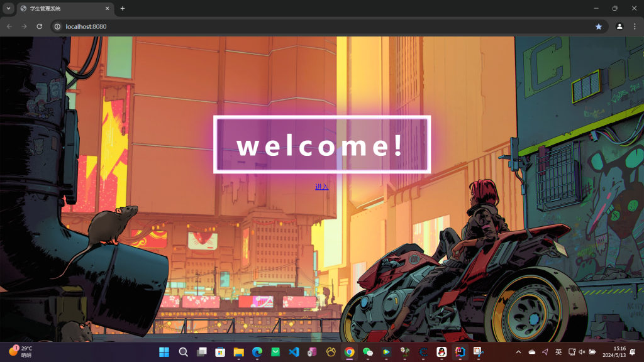Reload the localhost:8080 page
644x362 pixels.
pyautogui.click(x=40, y=26)
